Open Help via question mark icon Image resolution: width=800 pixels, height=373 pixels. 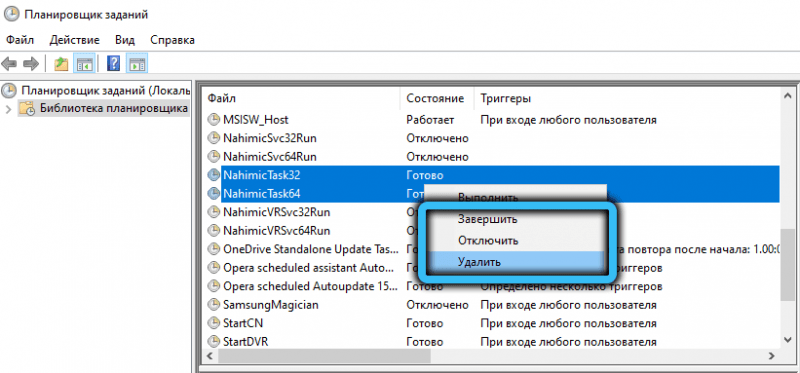pos(114,64)
